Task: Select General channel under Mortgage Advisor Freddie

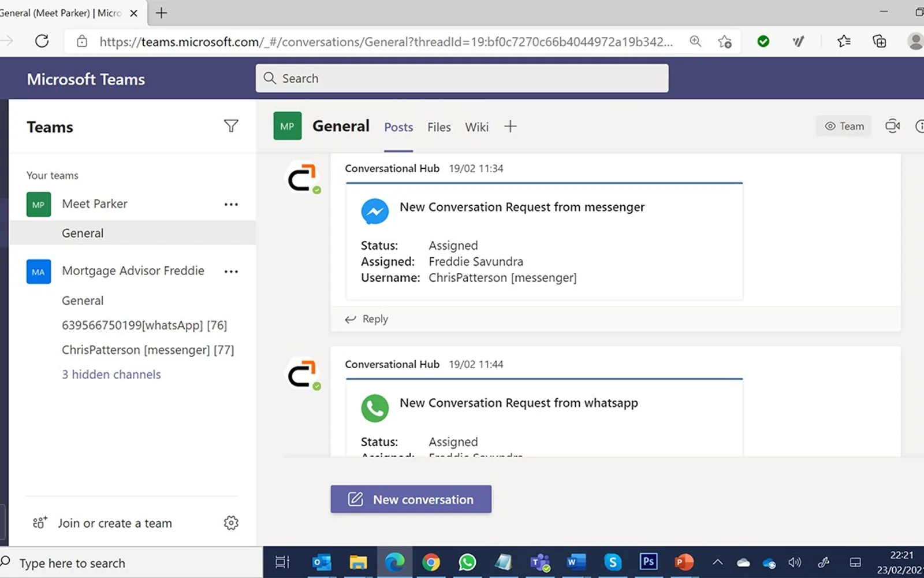Action: click(x=83, y=301)
